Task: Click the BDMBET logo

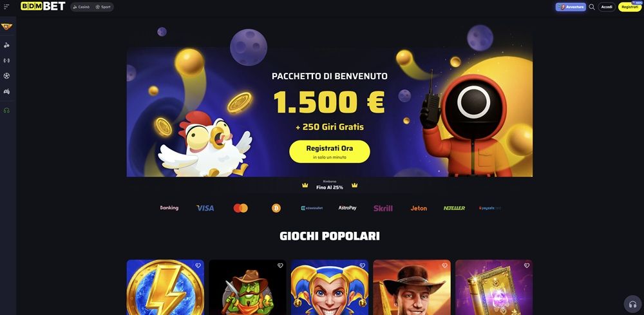Action: (x=43, y=6)
